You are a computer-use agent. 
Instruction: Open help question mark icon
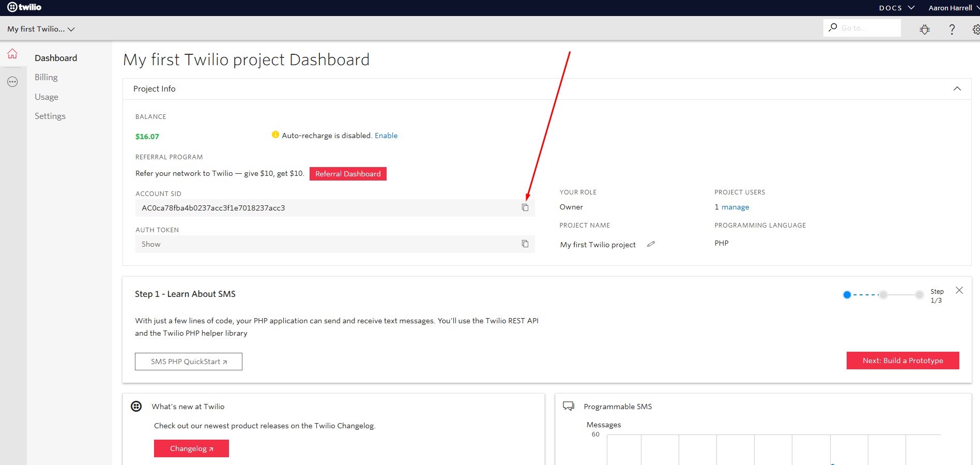click(x=952, y=29)
